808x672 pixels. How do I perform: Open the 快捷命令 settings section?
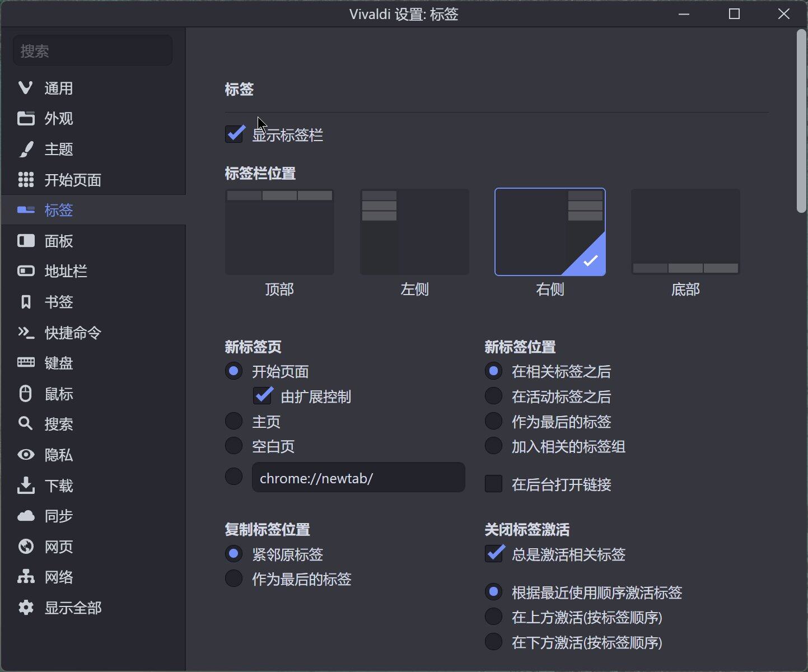coord(93,333)
